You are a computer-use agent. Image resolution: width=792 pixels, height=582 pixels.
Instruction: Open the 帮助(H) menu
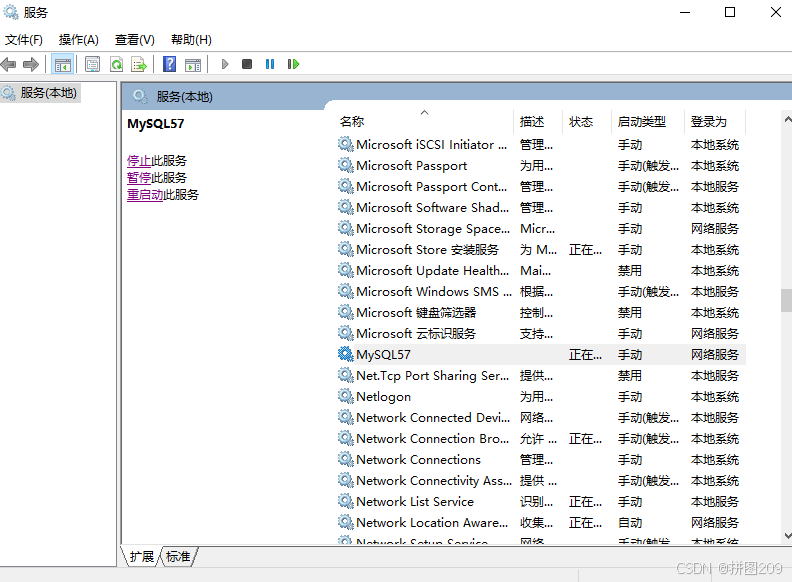pos(191,39)
